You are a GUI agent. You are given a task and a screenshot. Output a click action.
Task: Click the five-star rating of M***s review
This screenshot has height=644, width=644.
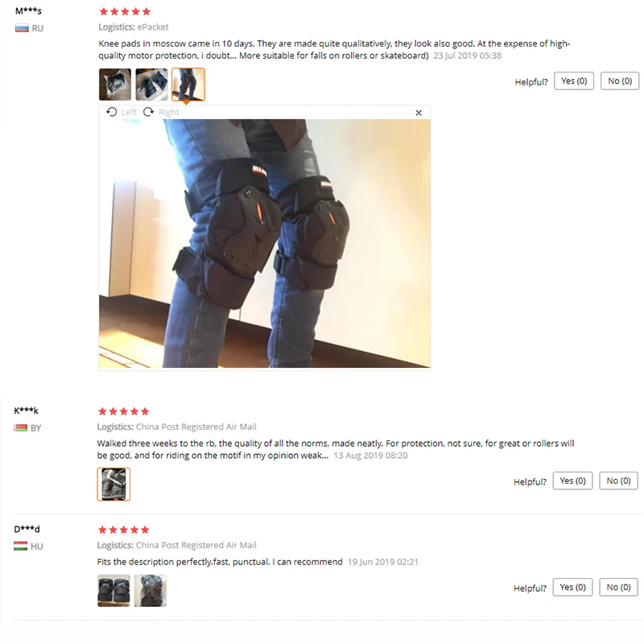pyautogui.click(x=126, y=11)
